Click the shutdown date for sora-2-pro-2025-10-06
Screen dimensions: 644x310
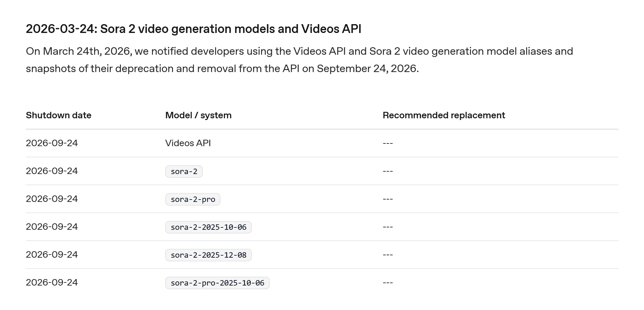pyautogui.click(x=52, y=282)
